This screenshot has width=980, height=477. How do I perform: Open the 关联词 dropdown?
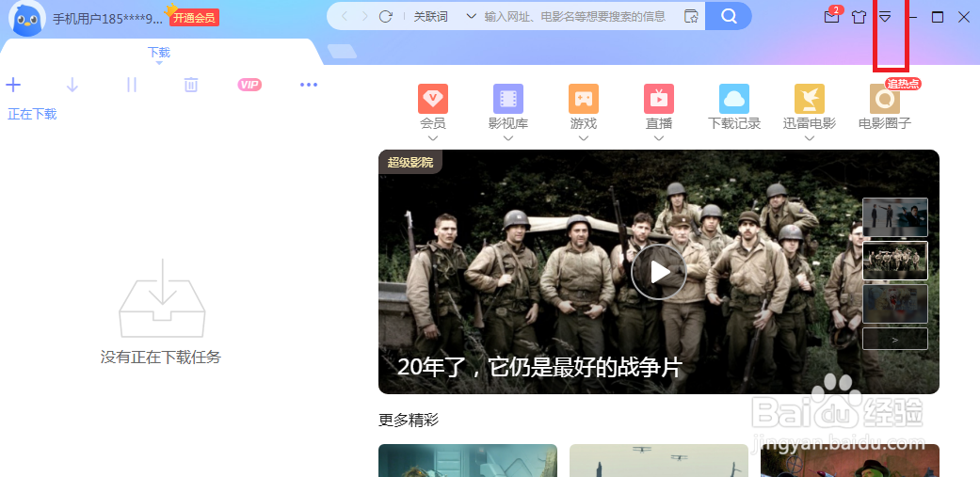tap(444, 16)
